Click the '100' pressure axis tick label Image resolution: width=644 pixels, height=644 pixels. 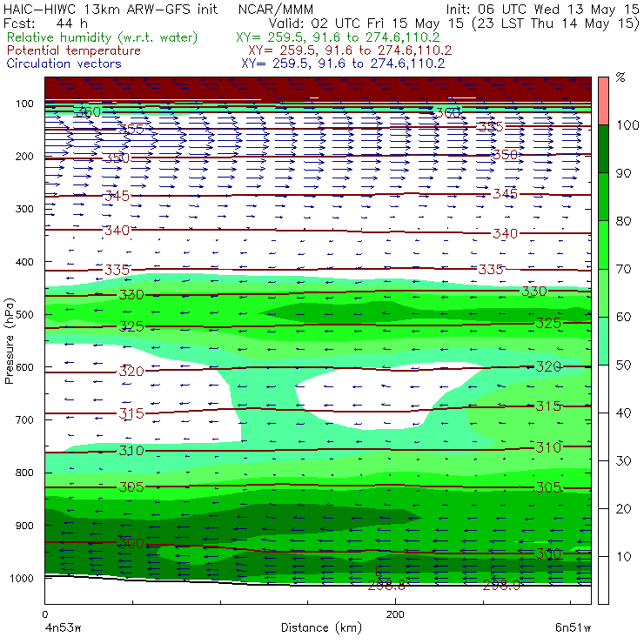coord(24,104)
